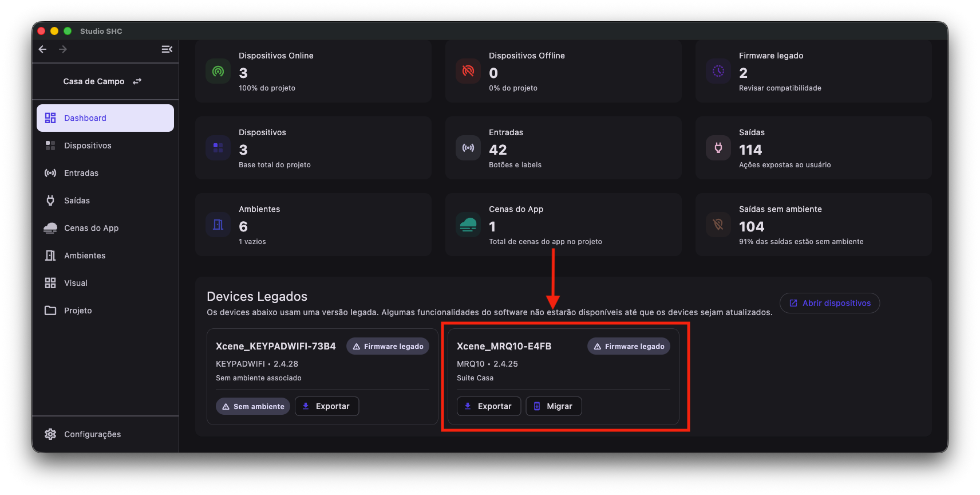This screenshot has height=495, width=980.
Task: Collapse the sidebar with the menu icon
Action: (167, 49)
